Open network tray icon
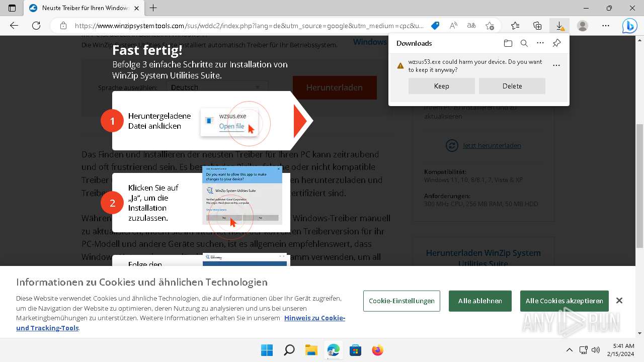The image size is (644, 362). click(584, 350)
